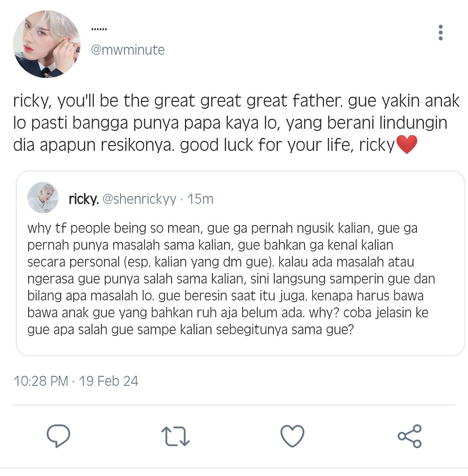The height and width of the screenshot is (476, 468).
Task: Like the tweet with the heart icon
Action: click(x=292, y=436)
